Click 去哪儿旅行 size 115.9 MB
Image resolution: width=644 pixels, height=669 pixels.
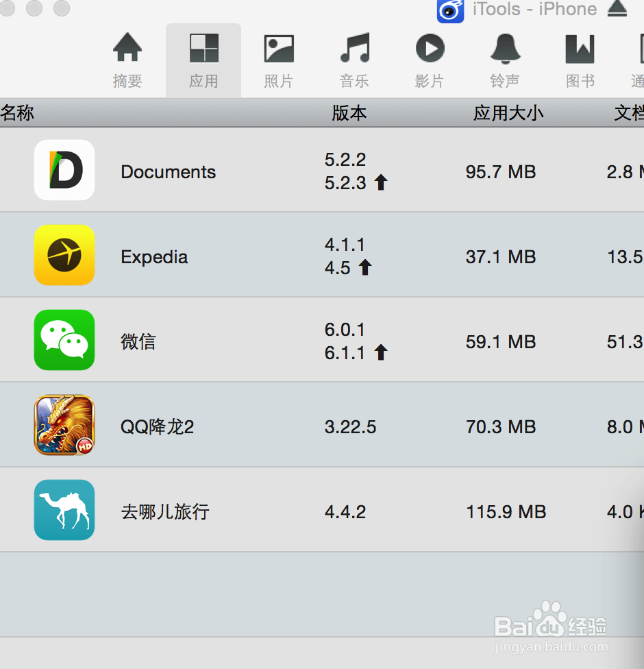(506, 511)
